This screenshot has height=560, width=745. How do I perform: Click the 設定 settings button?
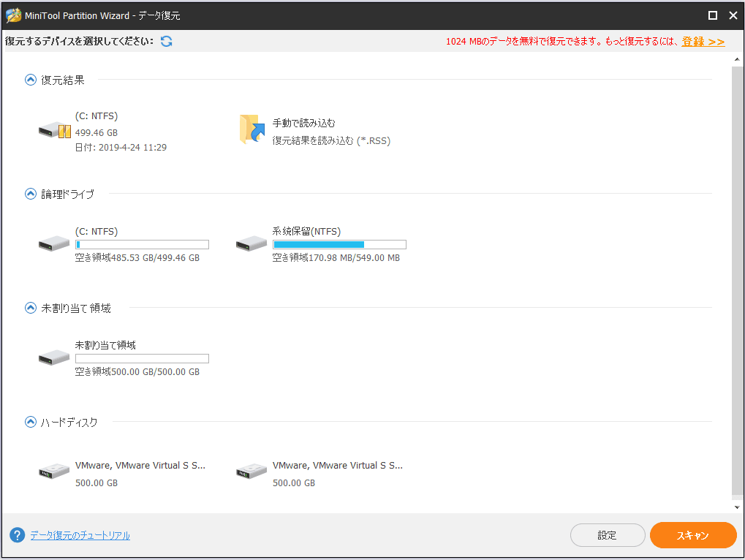pos(608,535)
